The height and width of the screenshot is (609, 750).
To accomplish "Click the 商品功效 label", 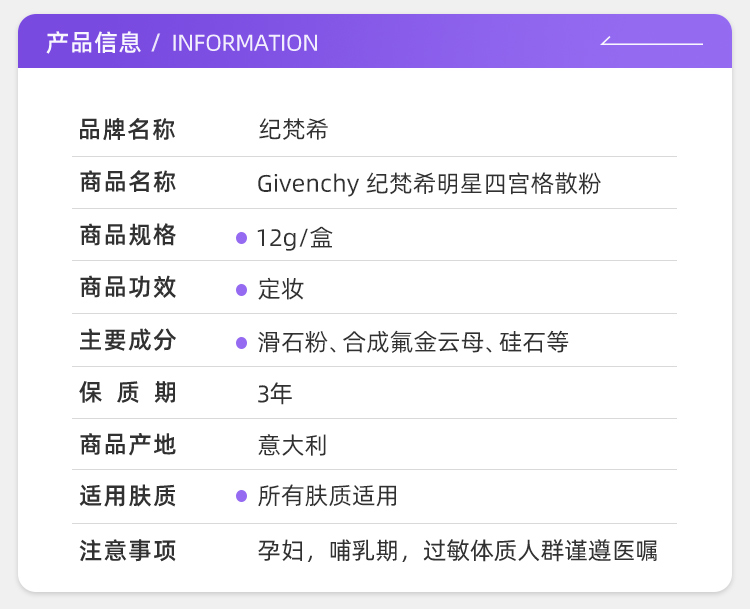I will [x=127, y=288].
